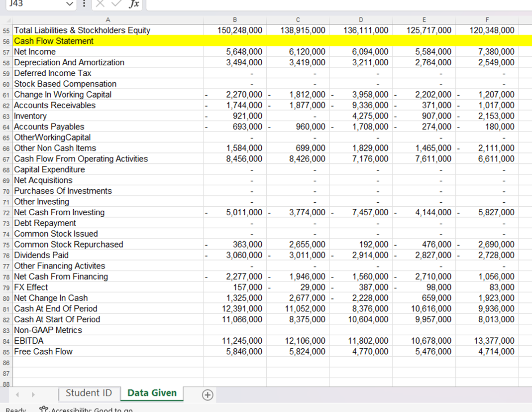This screenshot has height=412, width=532.
Task: Click the vertical scrollbar on the right
Action: coord(529,199)
